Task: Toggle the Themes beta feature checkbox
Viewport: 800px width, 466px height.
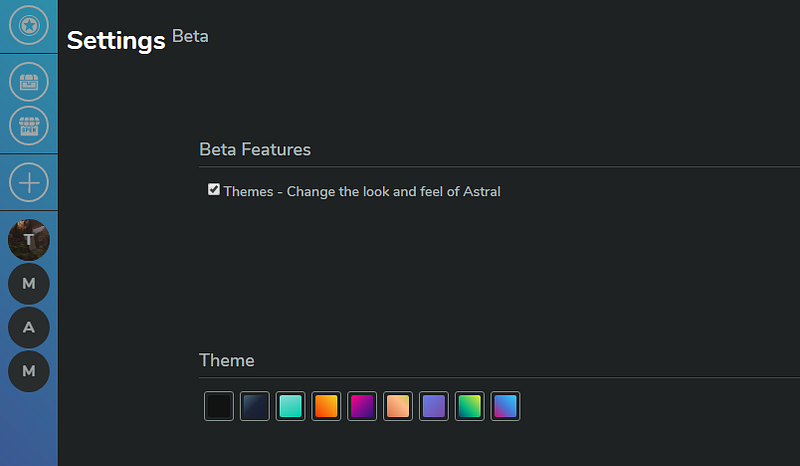Action: coord(214,190)
